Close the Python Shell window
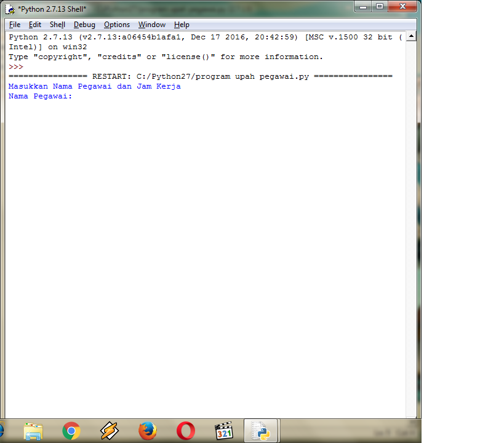 (x=402, y=6)
